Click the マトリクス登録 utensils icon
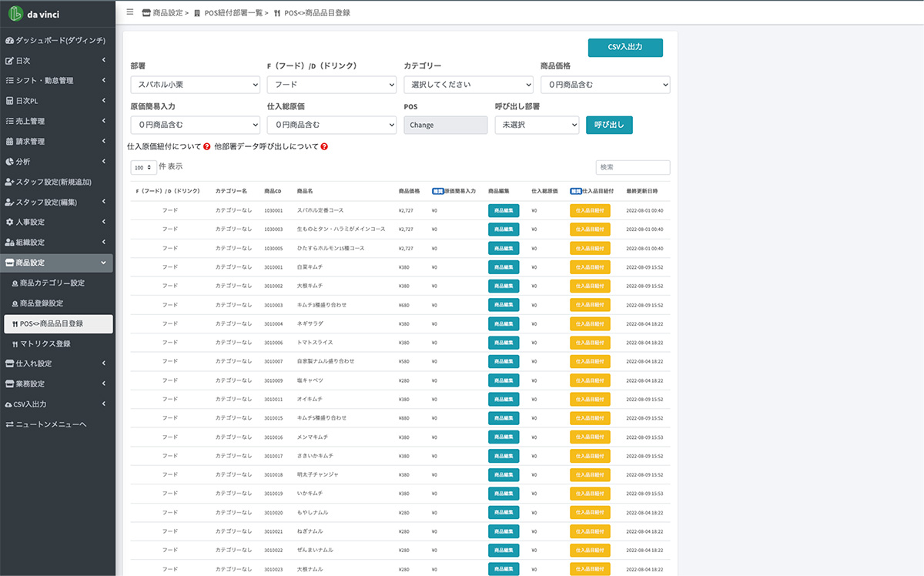 [15, 343]
